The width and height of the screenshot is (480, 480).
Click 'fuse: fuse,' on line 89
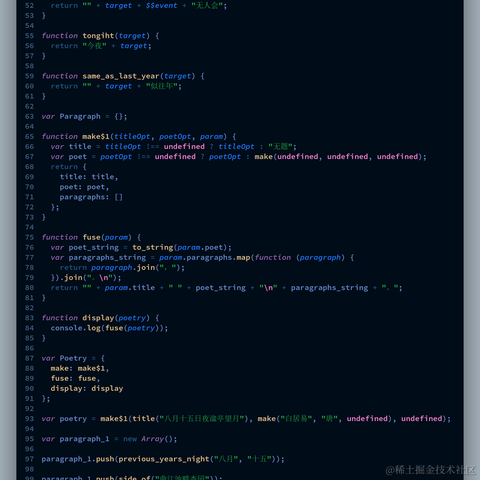point(75,378)
